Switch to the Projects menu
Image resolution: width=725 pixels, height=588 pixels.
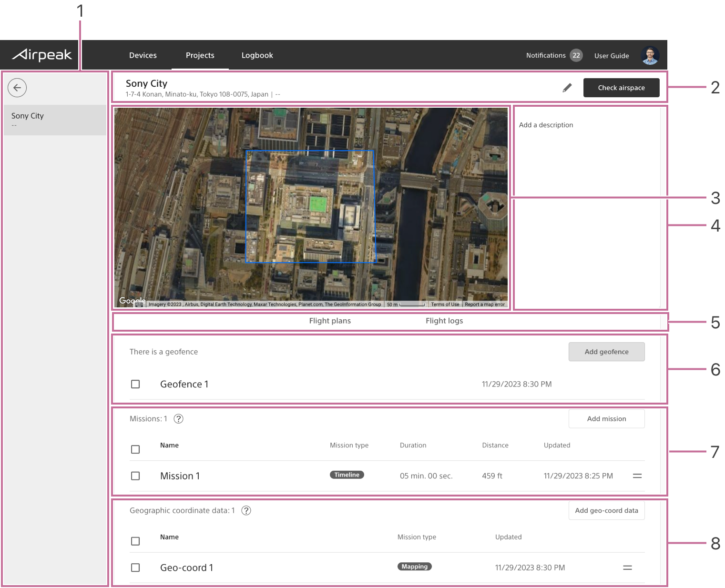(x=200, y=55)
